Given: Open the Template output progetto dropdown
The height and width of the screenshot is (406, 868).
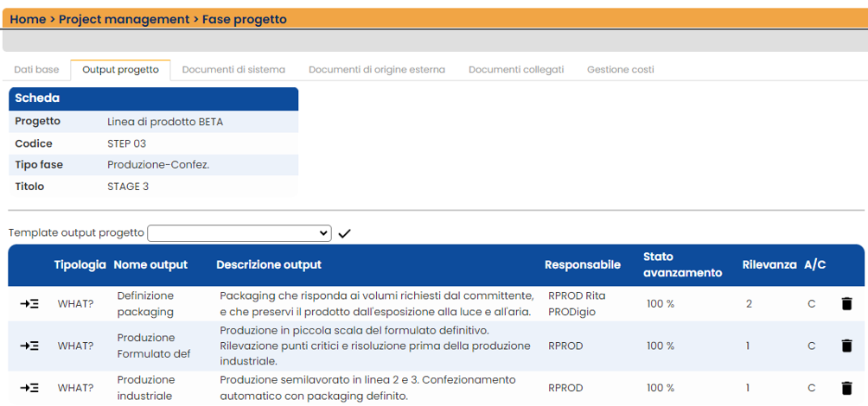Looking at the screenshot, I should coord(239,233).
